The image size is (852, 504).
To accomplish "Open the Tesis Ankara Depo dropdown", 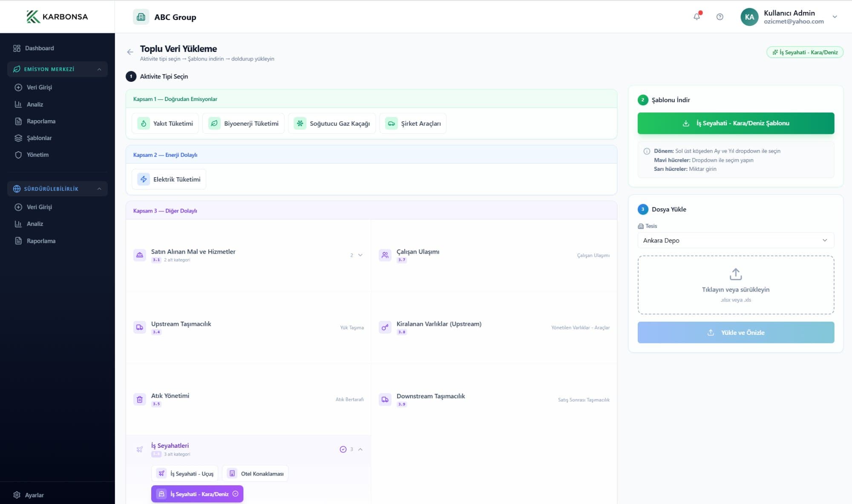I will point(735,240).
